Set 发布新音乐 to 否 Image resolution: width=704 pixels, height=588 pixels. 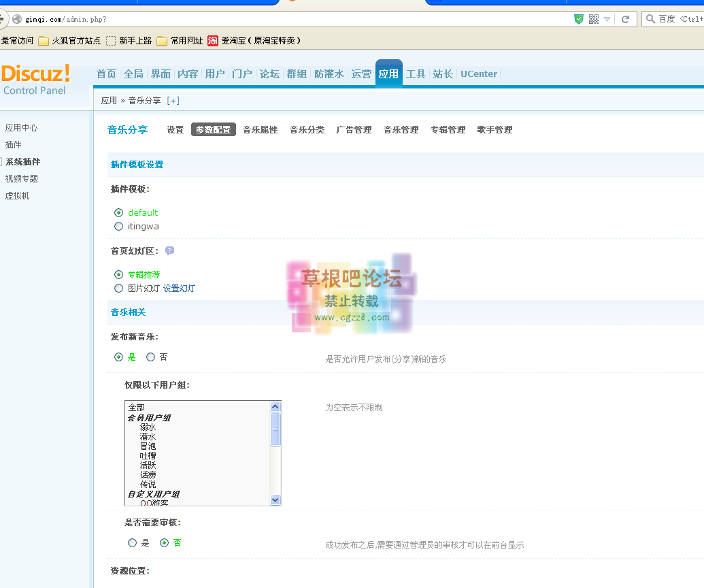[x=151, y=357]
